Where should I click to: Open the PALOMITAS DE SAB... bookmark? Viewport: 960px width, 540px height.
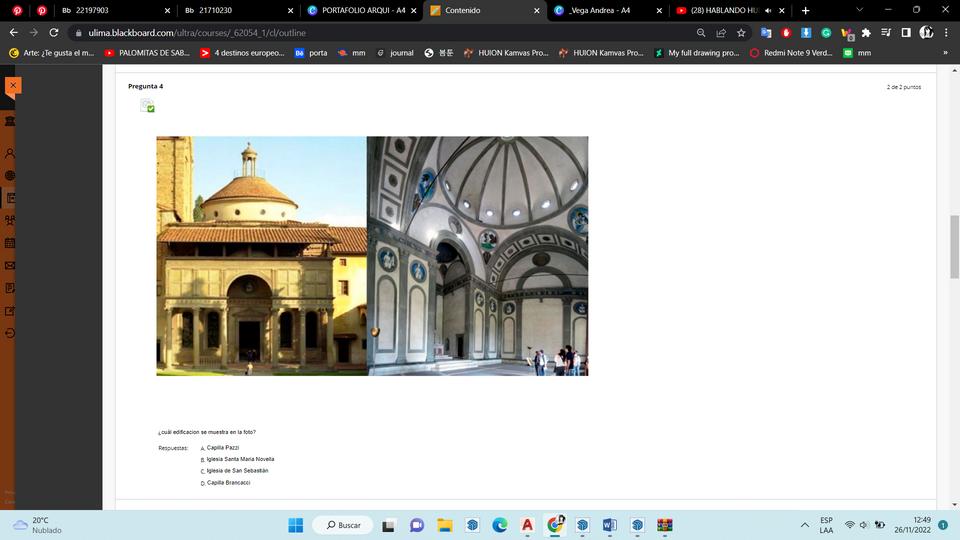(x=147, y=53)
